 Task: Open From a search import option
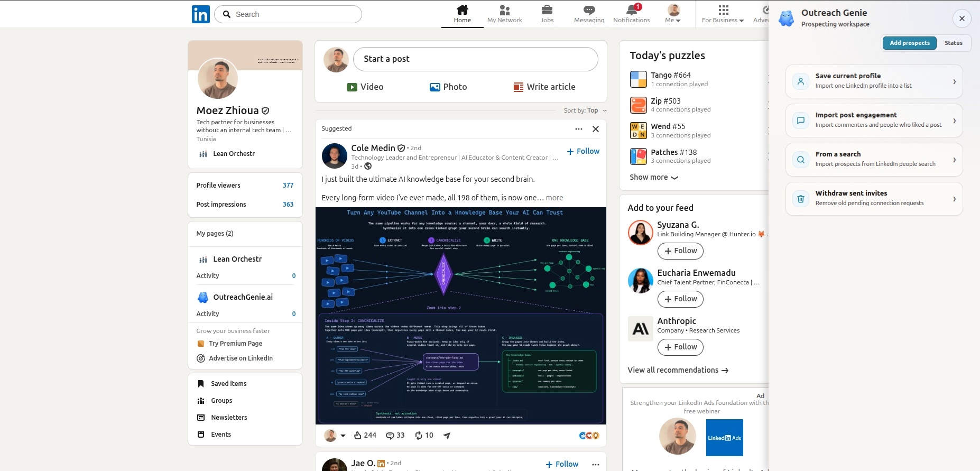click(x=874, y=160)
